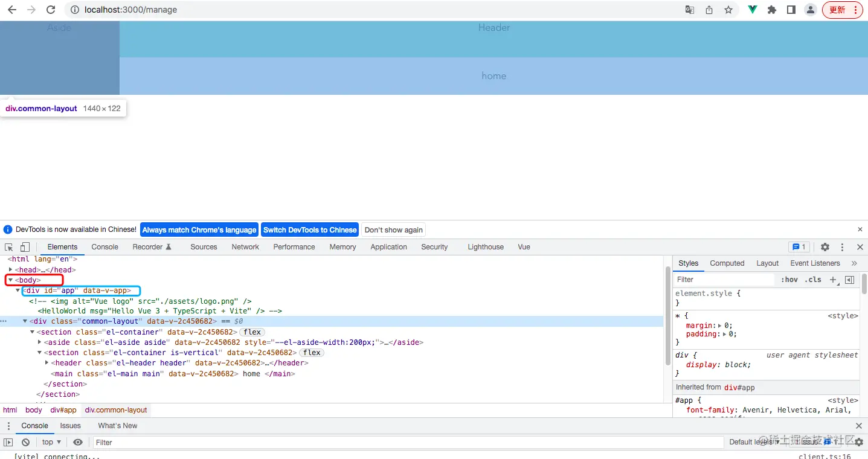
Task: Click the browser back arrow
Action: click(12, 10)
